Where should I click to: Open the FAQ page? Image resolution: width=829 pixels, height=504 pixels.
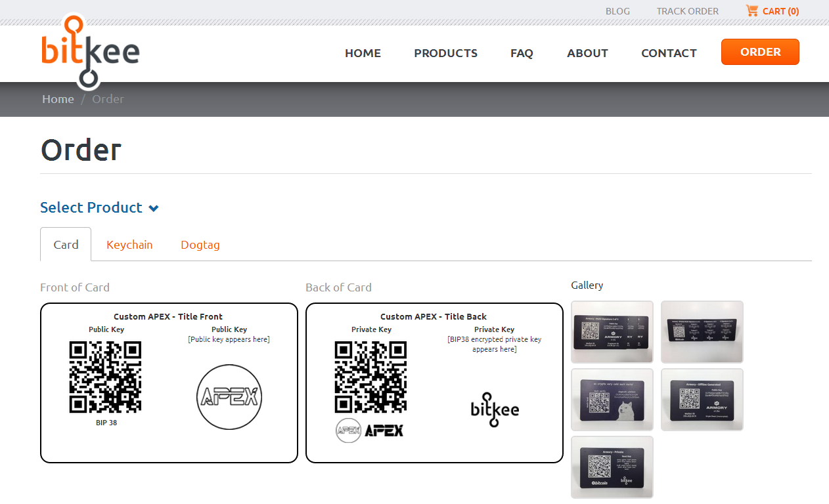(x=522, y=53)
